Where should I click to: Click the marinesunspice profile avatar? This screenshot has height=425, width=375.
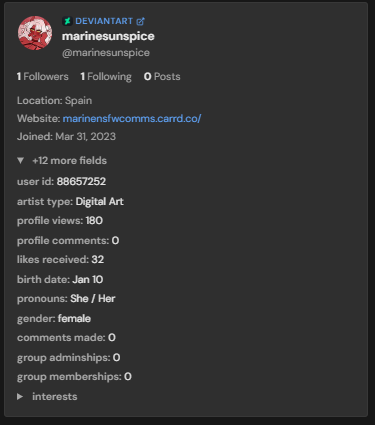(x=35, y=33)
